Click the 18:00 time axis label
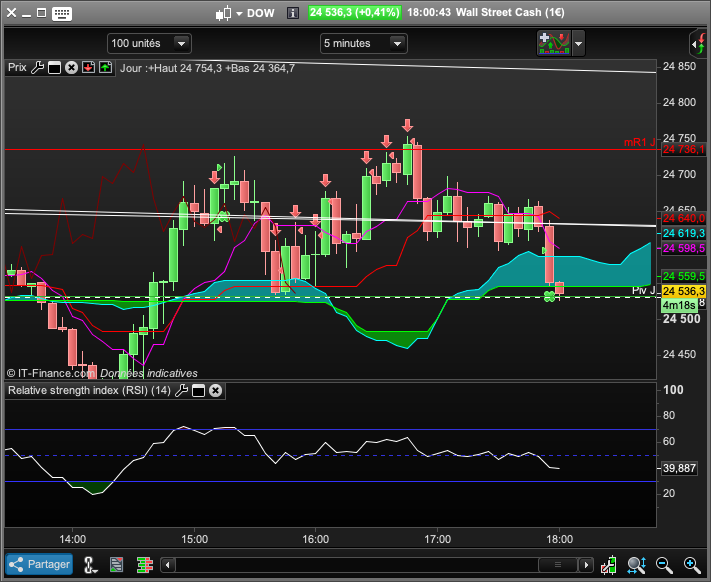The height and width of the screenshot is (582, 711). pos(560,539)
